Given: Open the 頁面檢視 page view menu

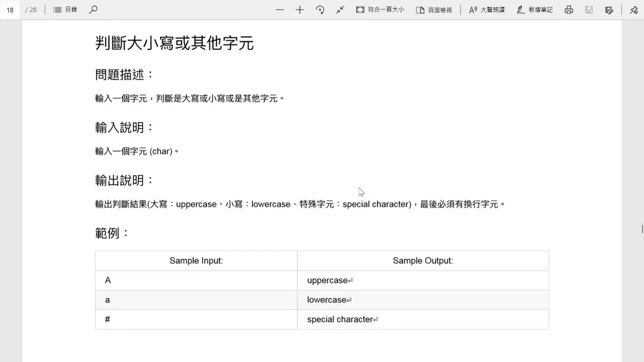Looking at the screenshot, I should coord(434,10).
